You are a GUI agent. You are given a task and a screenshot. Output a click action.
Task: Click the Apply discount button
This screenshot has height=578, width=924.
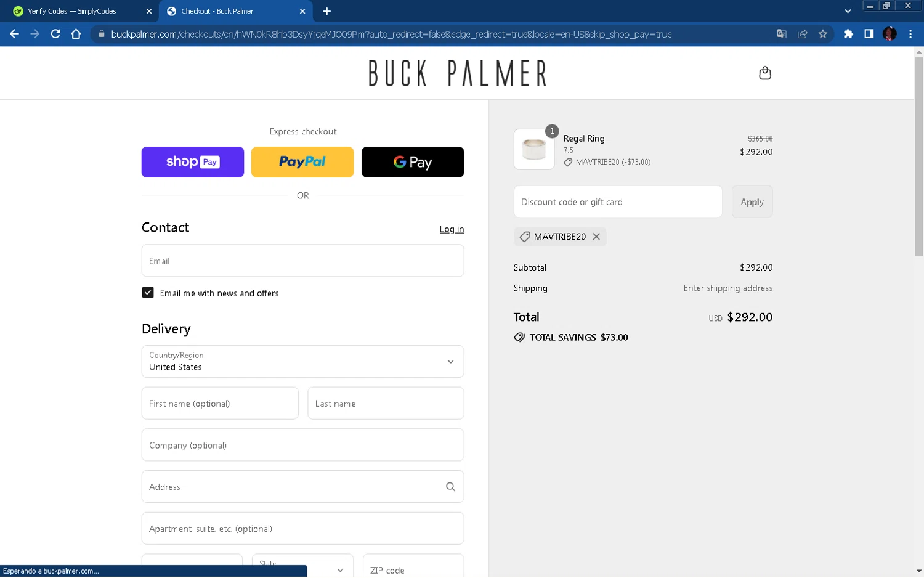pyautogui.click(x=752, y=202)
